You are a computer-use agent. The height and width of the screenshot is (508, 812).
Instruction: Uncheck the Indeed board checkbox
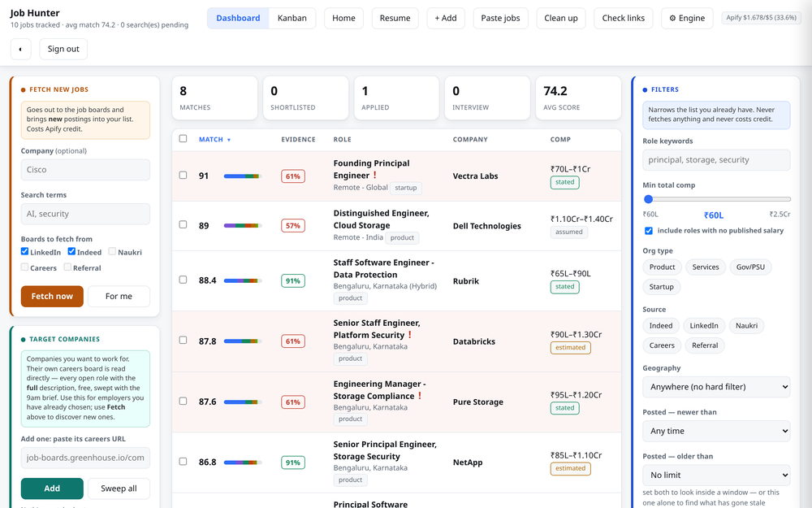(x=71, y=251)
